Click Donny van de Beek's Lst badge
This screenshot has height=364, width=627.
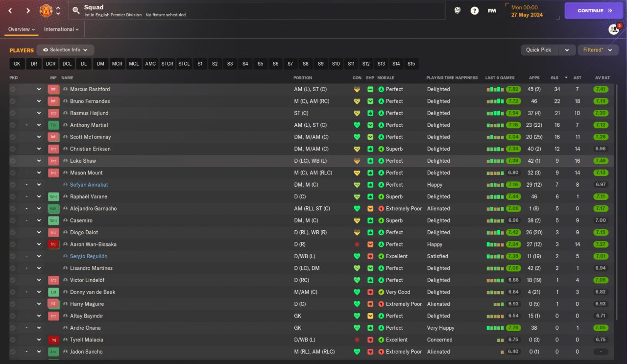pyautogui.click(x=53, y=292)
